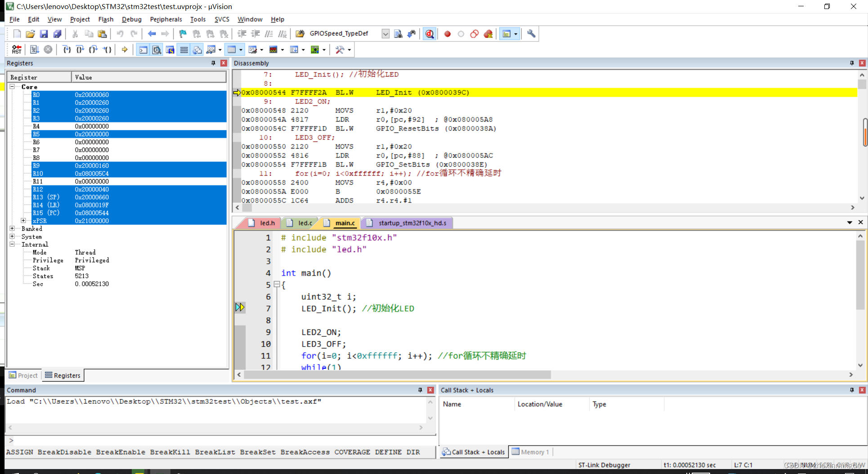Click the editor window list dropdown arrow
The width and height of the screenshot is (868, 474).
point(850,222)
